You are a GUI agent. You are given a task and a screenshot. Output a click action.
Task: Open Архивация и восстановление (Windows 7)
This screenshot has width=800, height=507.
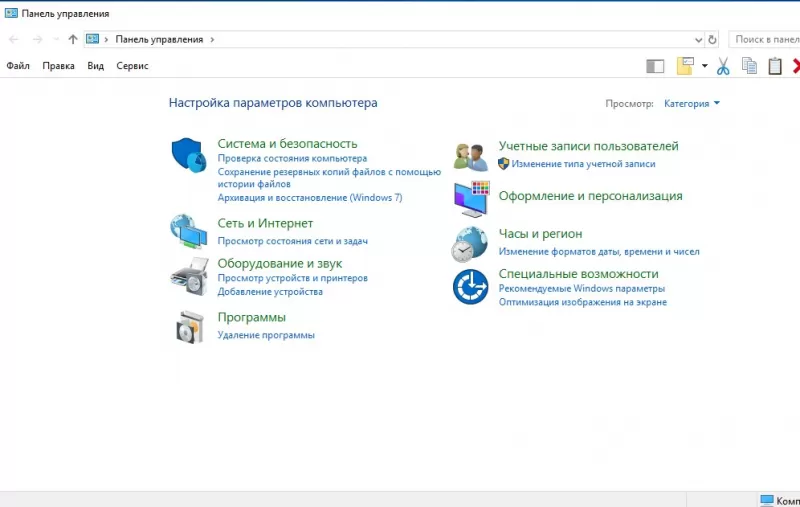(310, 198)
